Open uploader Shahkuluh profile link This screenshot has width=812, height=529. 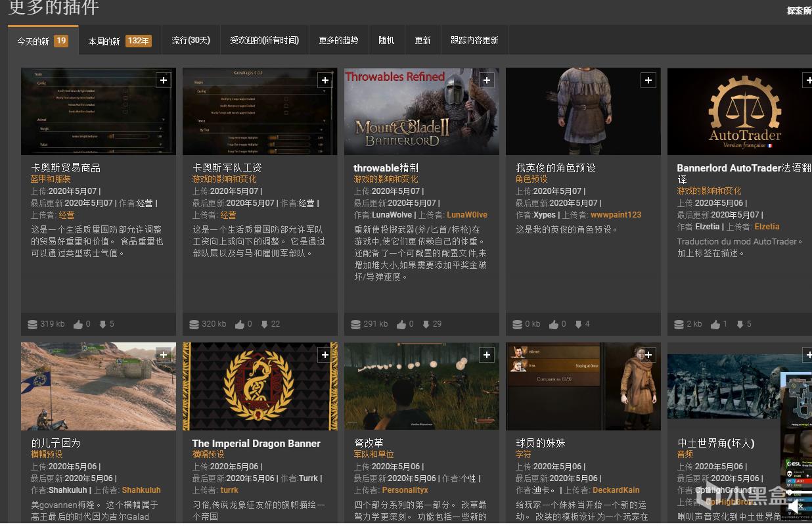141,490
